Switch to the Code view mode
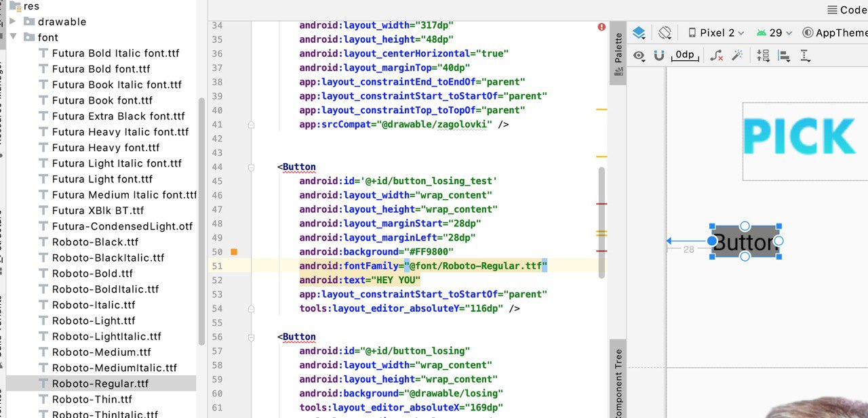This screenshot has height=418, width=868. [847, 9]
